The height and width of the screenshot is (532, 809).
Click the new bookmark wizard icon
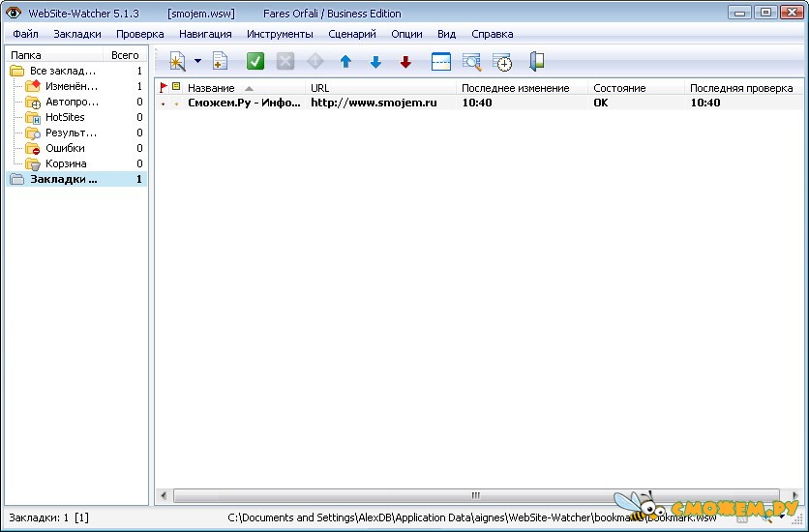tap(177, 62)
